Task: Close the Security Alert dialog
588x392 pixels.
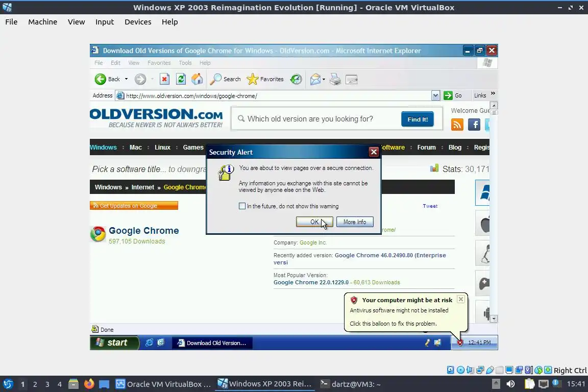Action: [x=374, y=152]
